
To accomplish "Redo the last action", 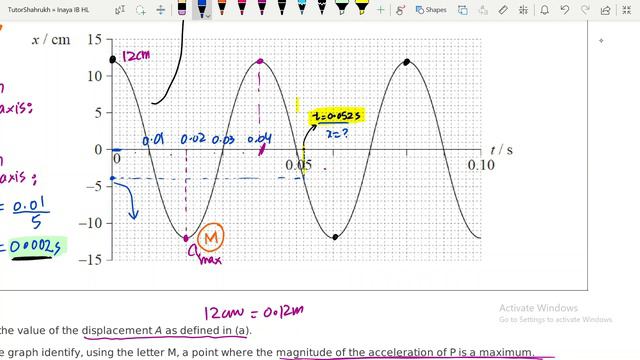I will click(x=585, y=10).
